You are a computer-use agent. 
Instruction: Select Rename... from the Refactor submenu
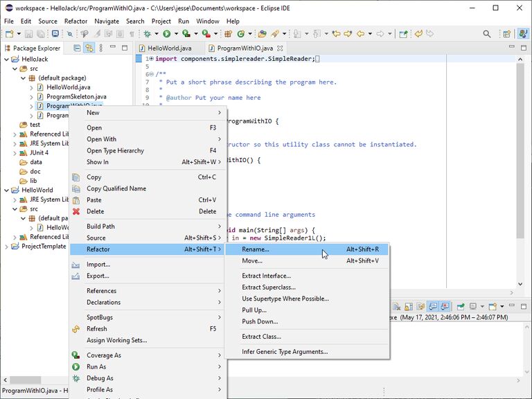point(256,249)
